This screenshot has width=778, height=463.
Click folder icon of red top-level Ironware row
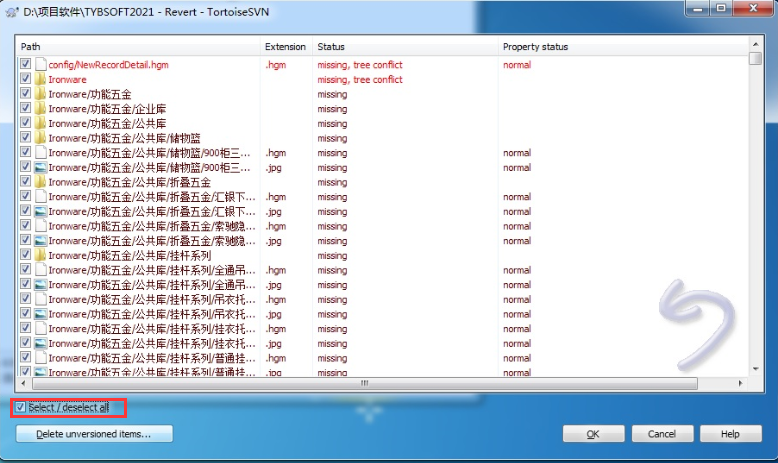coord(40,79)
